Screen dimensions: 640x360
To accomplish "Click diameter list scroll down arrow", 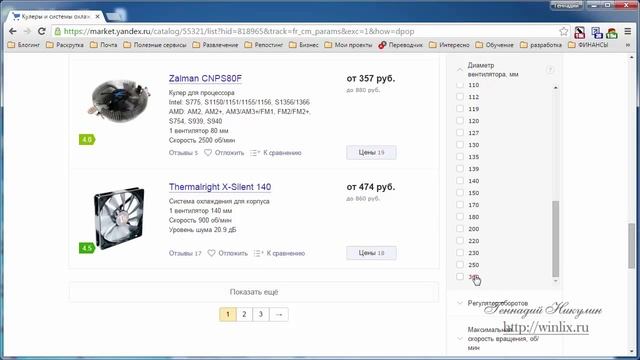I will [556, 281].
